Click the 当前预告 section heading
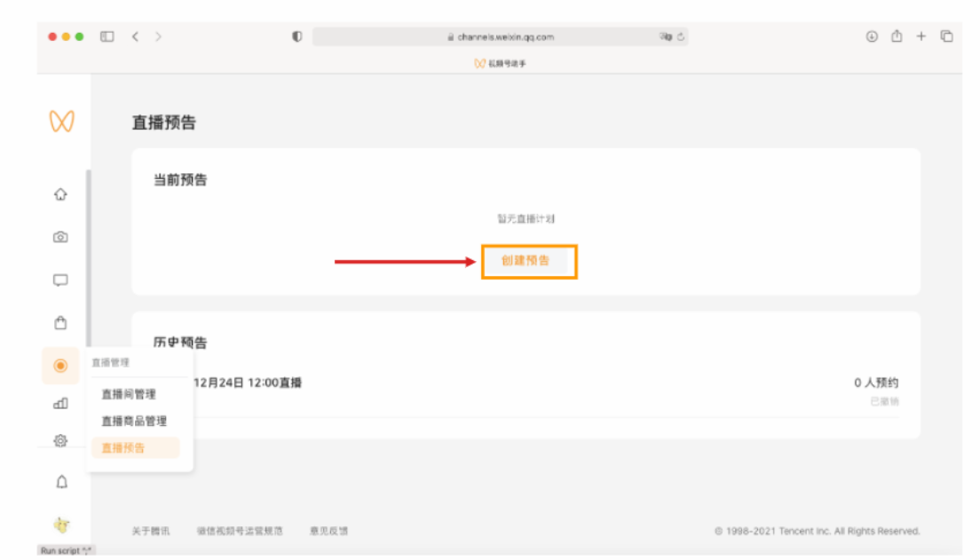The height and width of the screenshot is (560, 980). (x=180, y=180)
